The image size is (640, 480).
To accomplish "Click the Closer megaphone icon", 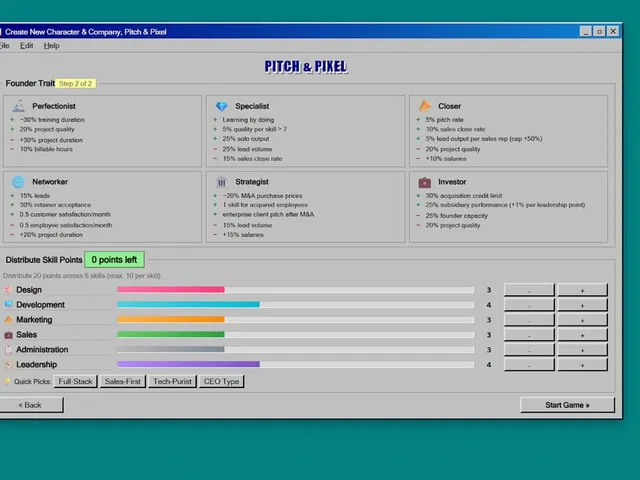I will coord(424,106).
